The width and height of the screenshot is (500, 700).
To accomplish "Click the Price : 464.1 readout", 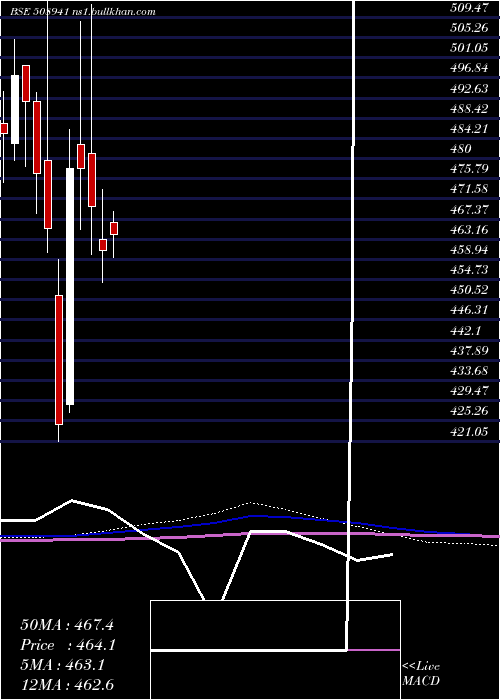I will click(68, 645).
